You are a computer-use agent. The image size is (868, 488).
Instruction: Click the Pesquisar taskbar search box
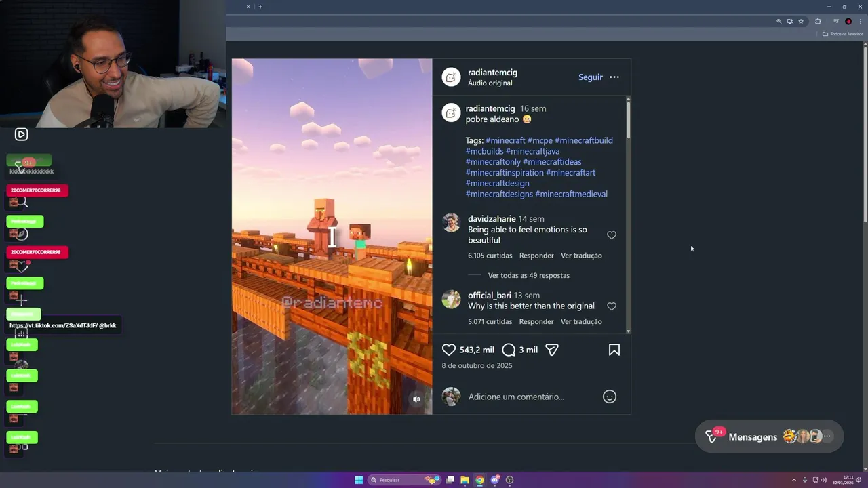coord(404,480)
